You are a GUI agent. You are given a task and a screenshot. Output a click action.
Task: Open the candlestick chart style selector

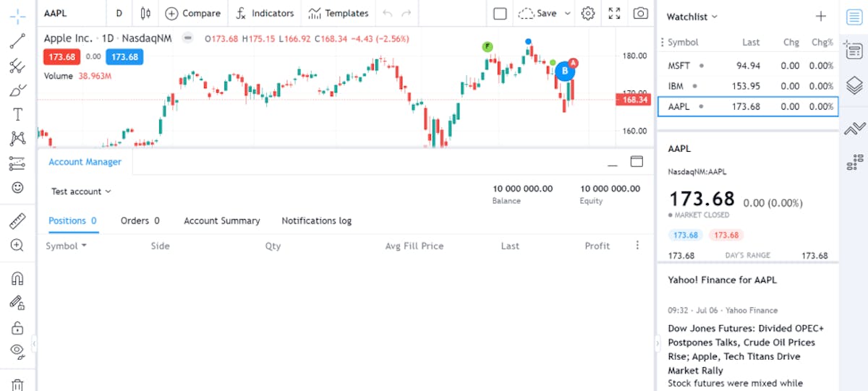point(146,13)
